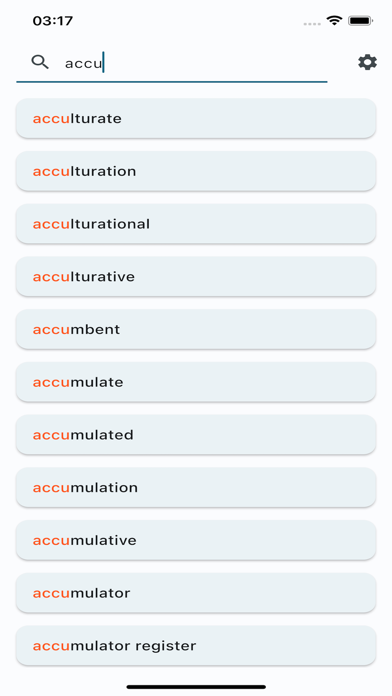Viewport: 392px width, 696px height.
Task: Tap the 03:17 clock in status bar
Action: point(53,21)
